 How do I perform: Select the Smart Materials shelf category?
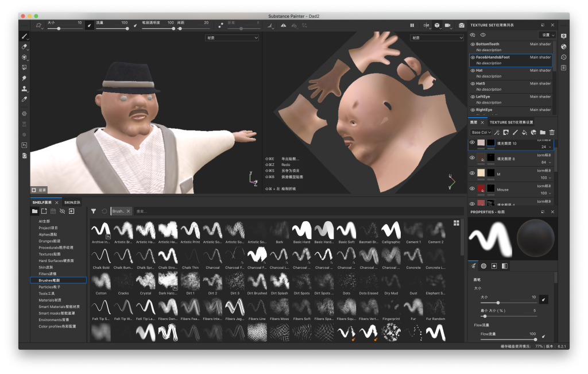[59, 306]
